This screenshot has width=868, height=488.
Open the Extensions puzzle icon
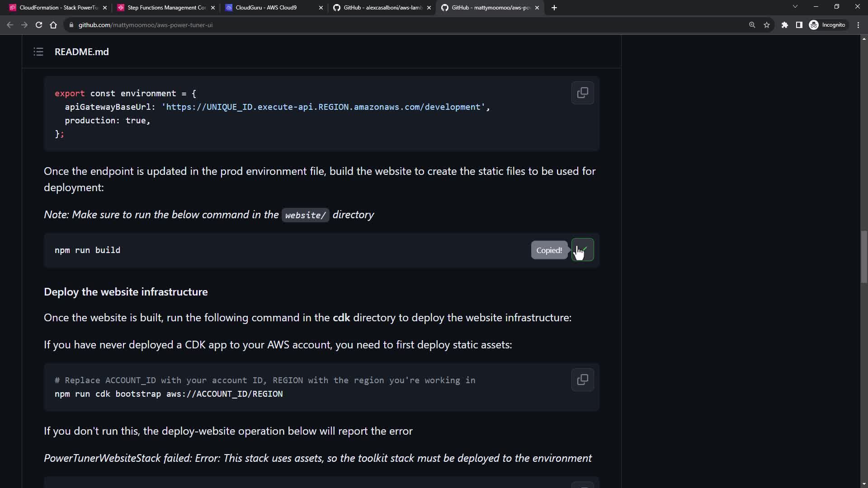(x=785, y=25)
